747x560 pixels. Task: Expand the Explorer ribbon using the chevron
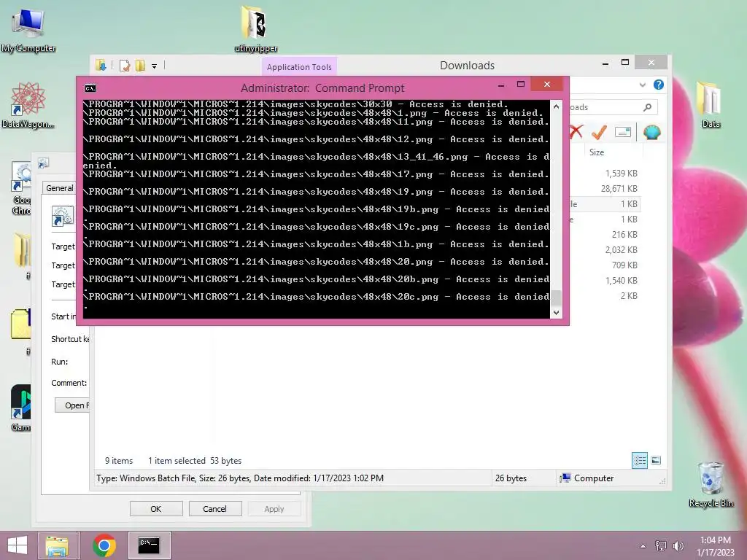pos(642,85)
